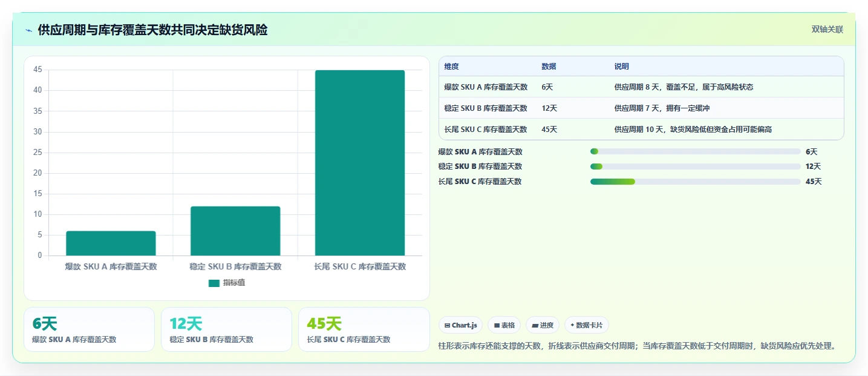
Task: Click x-axis label 长尾 SKU C 库存覆盖天数
Action: pos(360,266)
